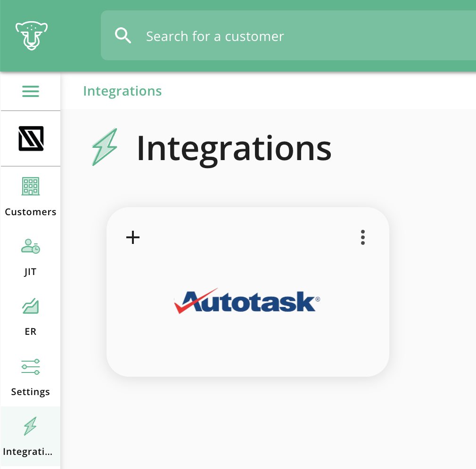
Task: Open the Autotask card three-dot menu
Action: pos(363,237)
